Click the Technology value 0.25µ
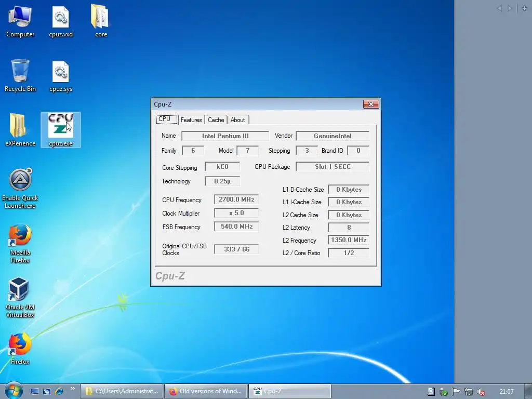 [222, 181]
